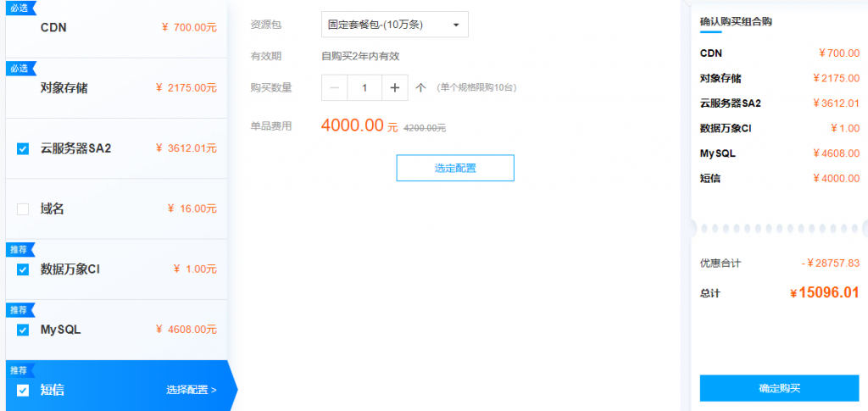
Task: Uncheck the 云服务器SA2 checkbox
Action: point(23,149)
